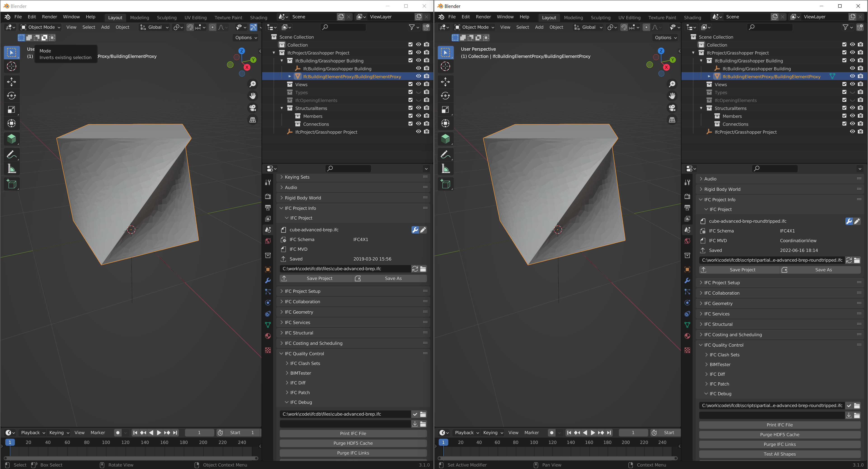Viewport: 868px width, 469px height.
Task: Select the Cursor tool in left Blender window
Action: tap(12, 66)
